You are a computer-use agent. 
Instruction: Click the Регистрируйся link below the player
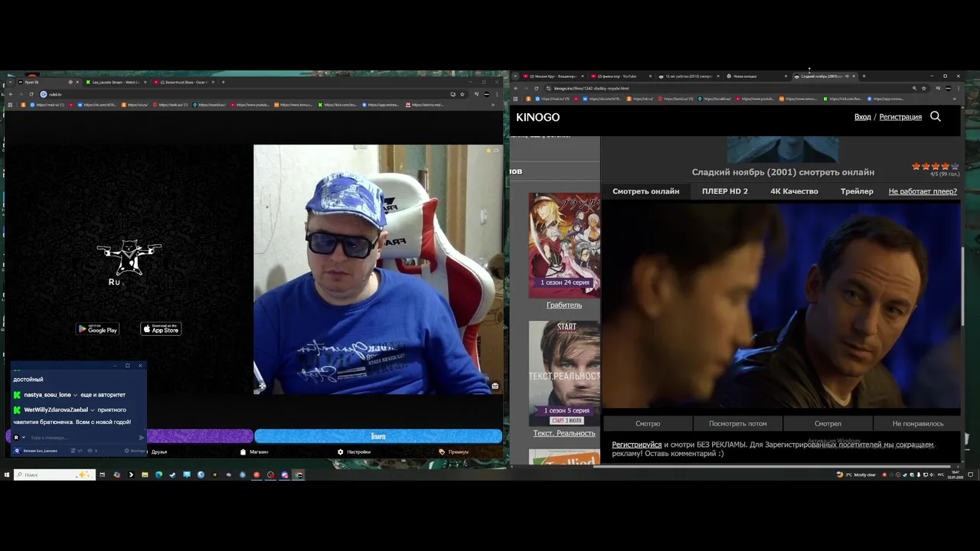(636, 445)
